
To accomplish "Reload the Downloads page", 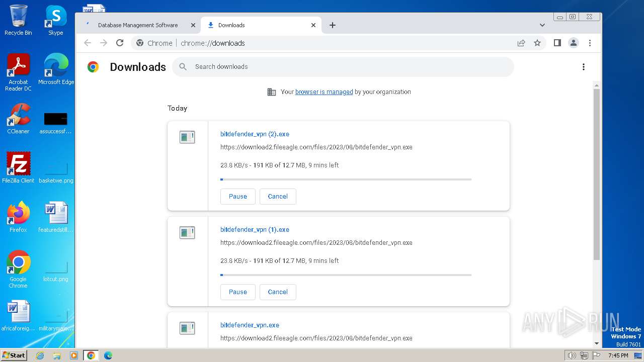I will 120,43.
